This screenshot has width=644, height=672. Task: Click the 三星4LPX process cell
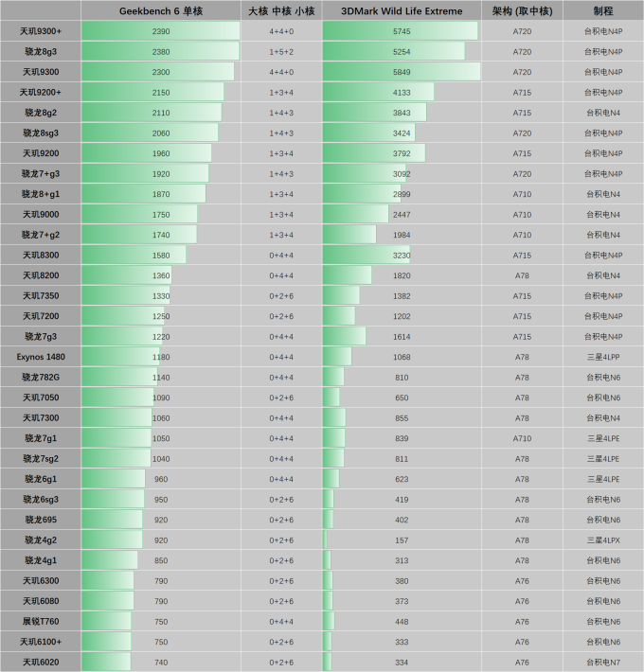pos(603,540)
